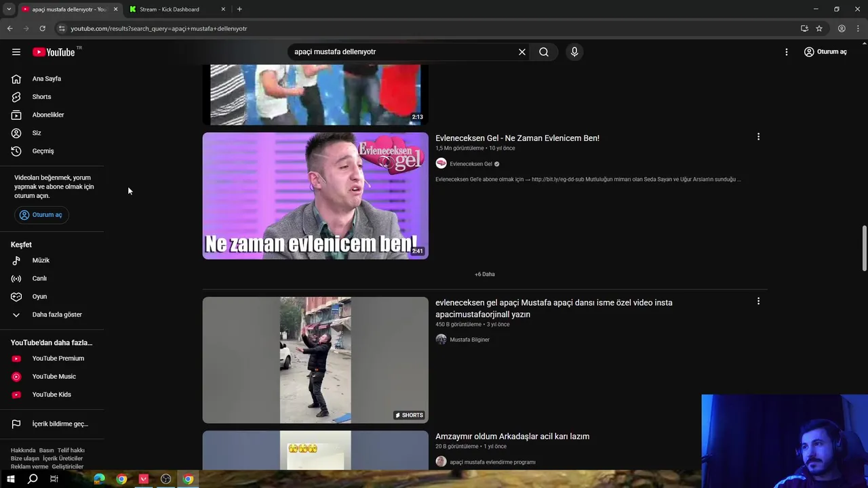Open the YouTube hamburger guide menu
Image resolution: width=868 pixels, height=488 pixels.
click(16, 52)
